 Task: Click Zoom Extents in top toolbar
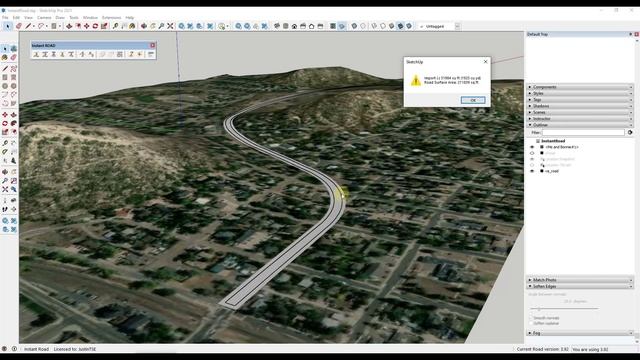click(x=170, y=26)
